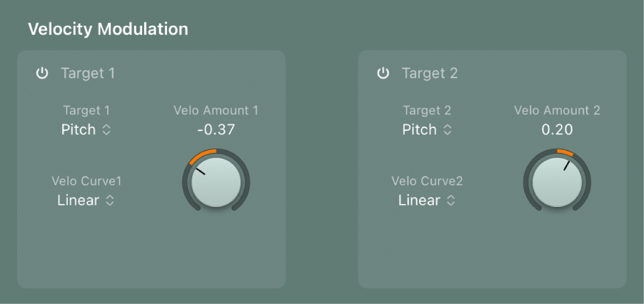Click the Velo Amount 1 label

216,111
